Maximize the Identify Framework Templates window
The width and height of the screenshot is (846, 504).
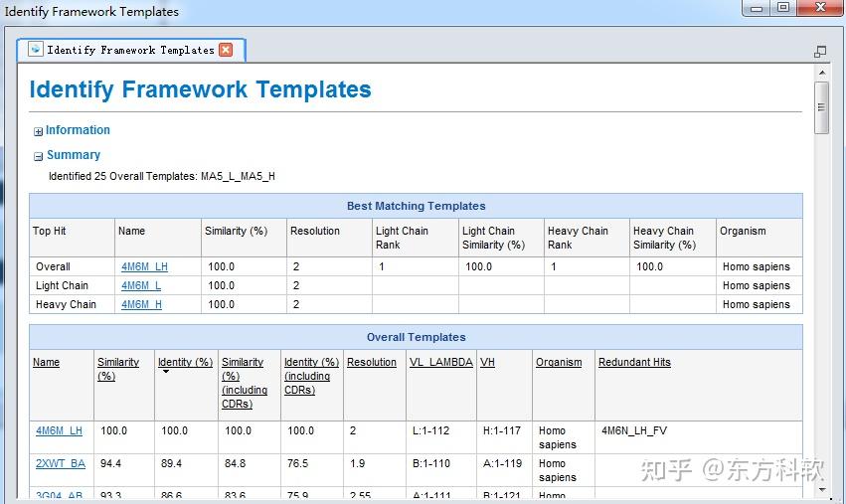pos(783,8)
